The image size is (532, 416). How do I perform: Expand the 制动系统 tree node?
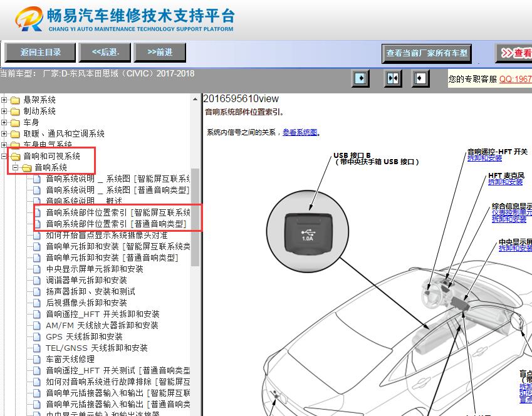click(4, 111)
